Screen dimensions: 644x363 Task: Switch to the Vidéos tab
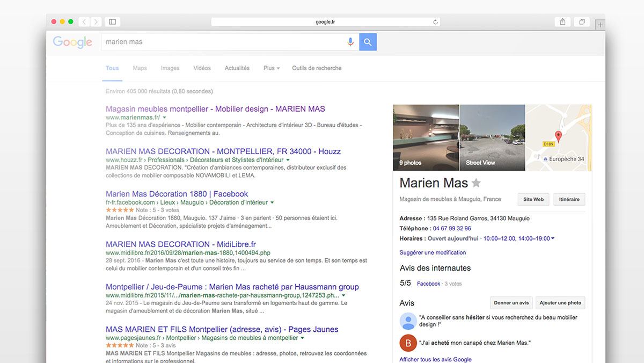(x=202, y=68)
